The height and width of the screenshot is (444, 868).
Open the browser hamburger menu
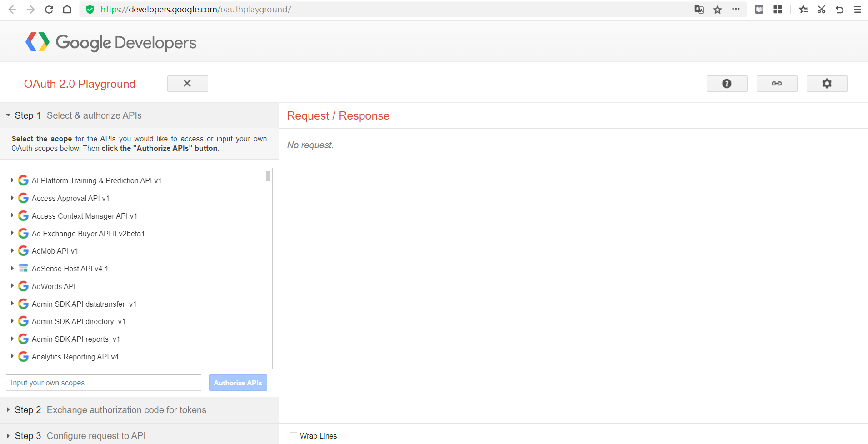858,9
